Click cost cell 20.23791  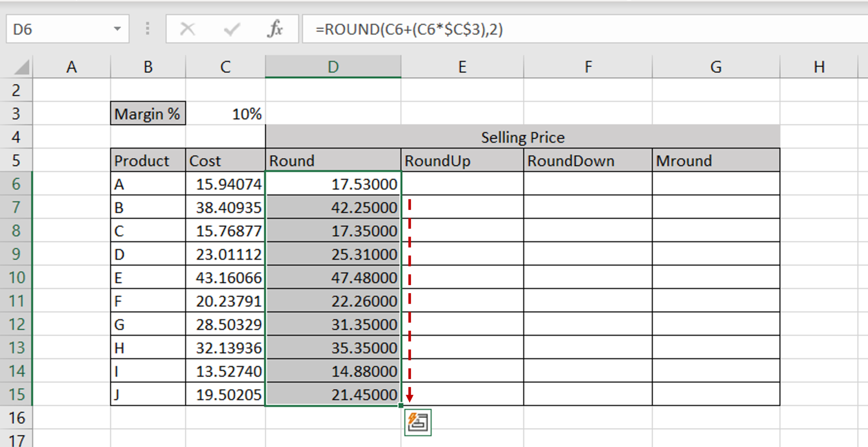(225, 301)
